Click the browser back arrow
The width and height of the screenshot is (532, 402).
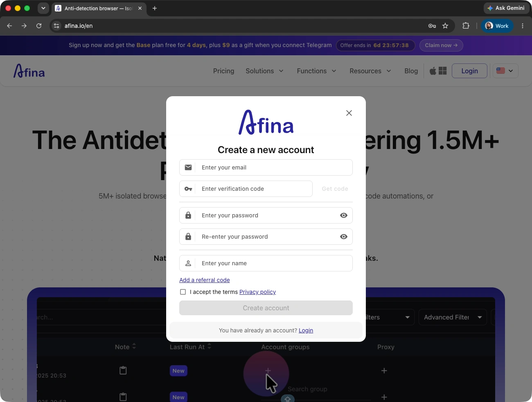(x=10, y=26)
